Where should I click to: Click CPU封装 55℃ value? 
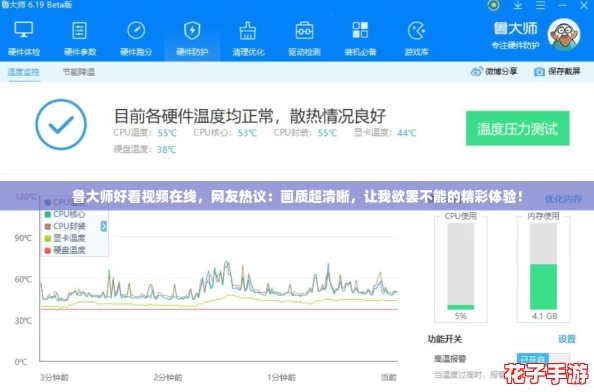[x=327, y=133]
